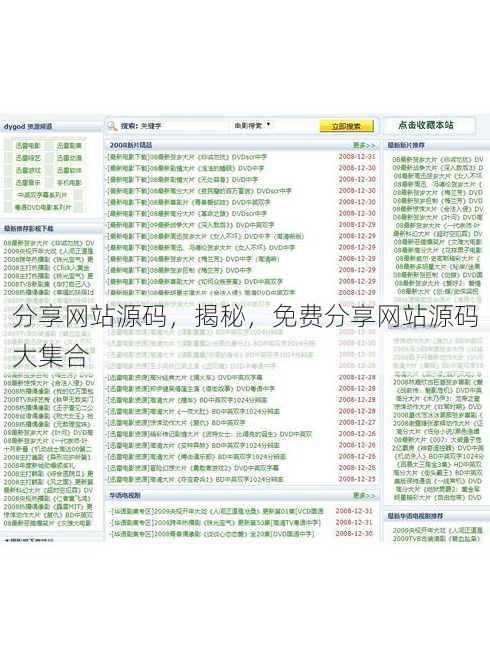Open the 粤语DVD电影系列片 link
Image resolution: width=490 pixels, height=656 pixels.
[x=43, y=207]
